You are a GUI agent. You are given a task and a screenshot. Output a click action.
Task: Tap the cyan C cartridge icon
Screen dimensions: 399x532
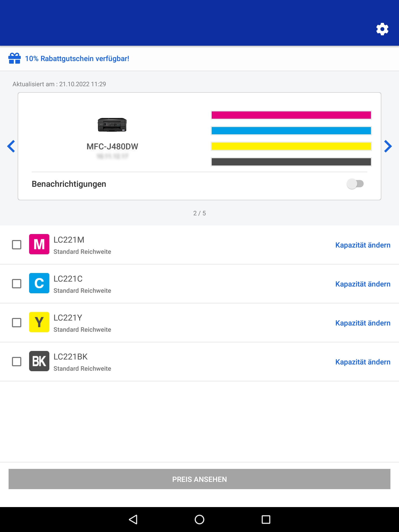coord(39,283)
